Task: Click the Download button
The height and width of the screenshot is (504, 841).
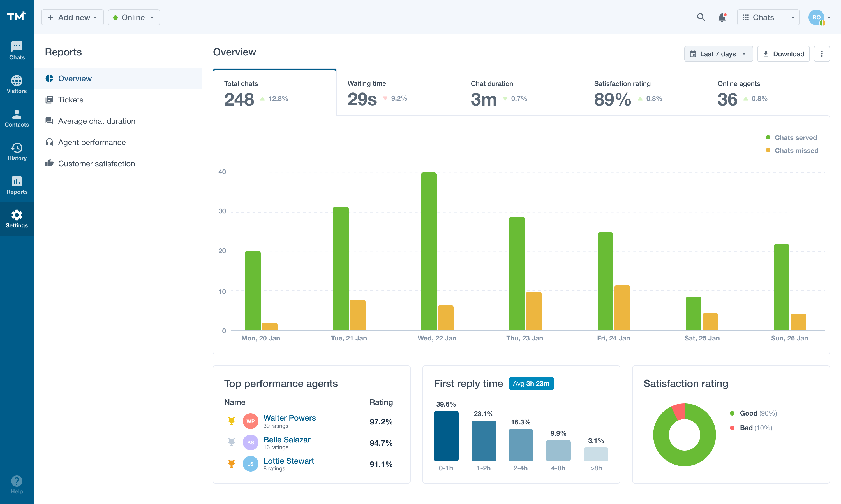Action: (x=783, y=54)
